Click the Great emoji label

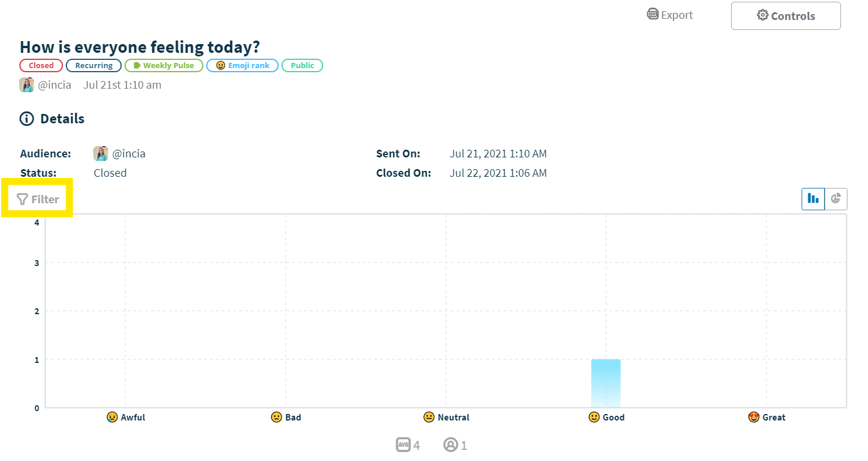click(x=767, y=417)
